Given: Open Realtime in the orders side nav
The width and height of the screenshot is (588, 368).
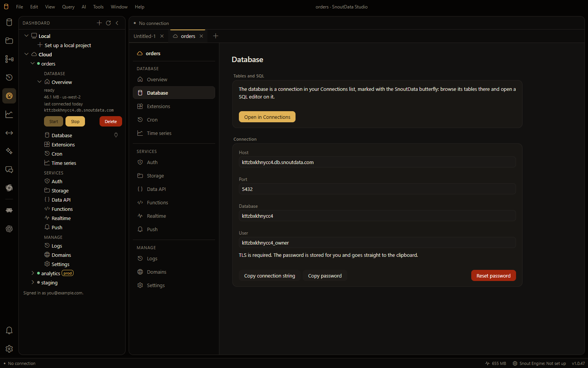Looking at the screenshot, I should coord(174,216).
